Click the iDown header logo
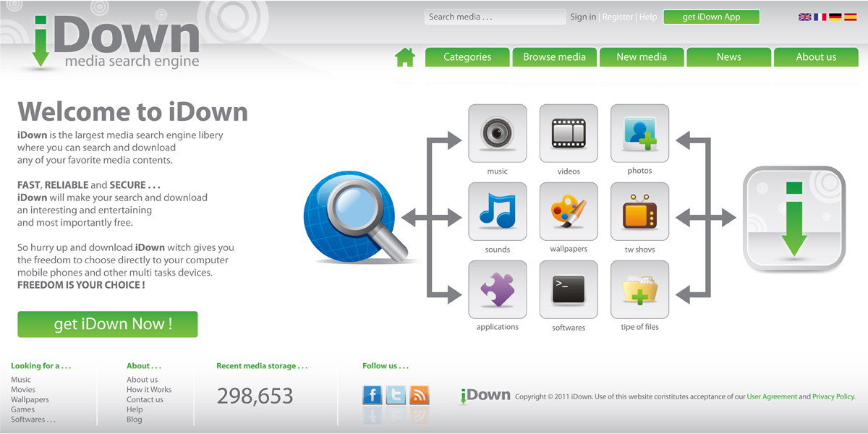The height and width of the screenshot is (434, 868). click(x=114, y=42)
